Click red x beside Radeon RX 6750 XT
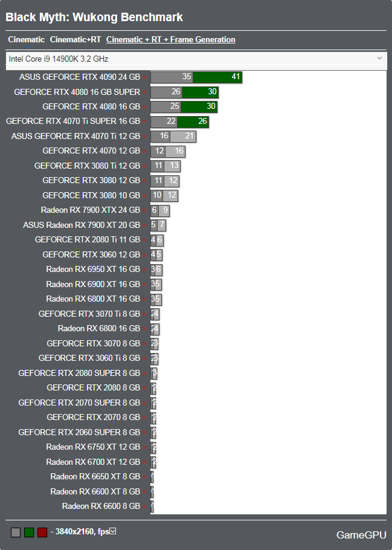Screen dimensions: 392x550 tap(144, 448)
